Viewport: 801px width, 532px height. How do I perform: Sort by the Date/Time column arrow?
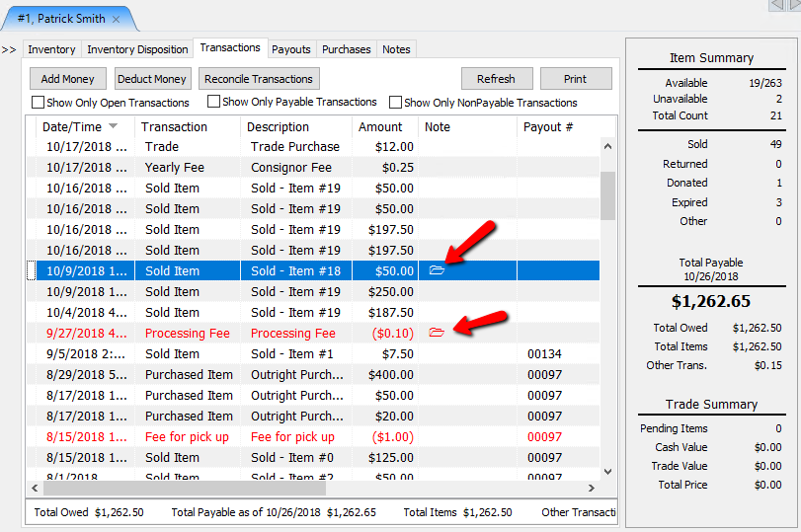coord(114,126)
